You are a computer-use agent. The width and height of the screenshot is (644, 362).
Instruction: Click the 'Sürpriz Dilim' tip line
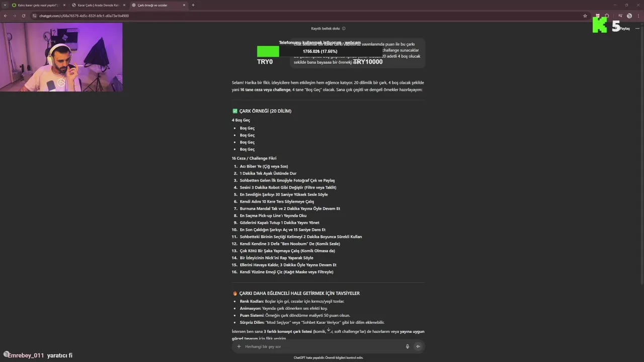312,322
